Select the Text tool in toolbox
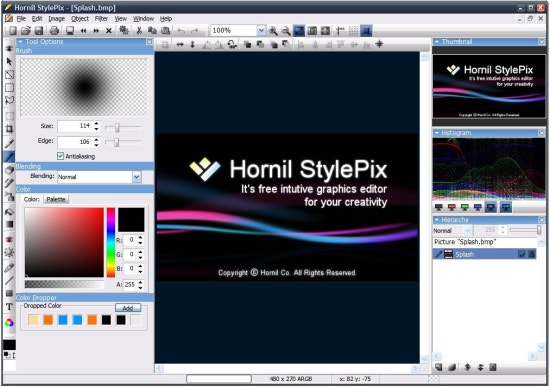 [x=9, y=307]
